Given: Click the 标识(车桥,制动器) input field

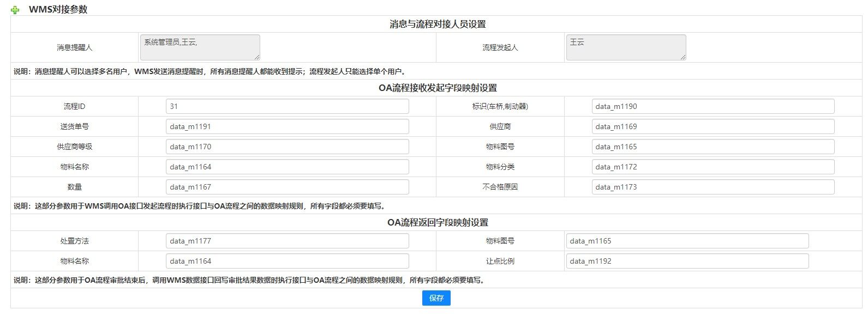Looking at the screenshot, I should [713, 106].
